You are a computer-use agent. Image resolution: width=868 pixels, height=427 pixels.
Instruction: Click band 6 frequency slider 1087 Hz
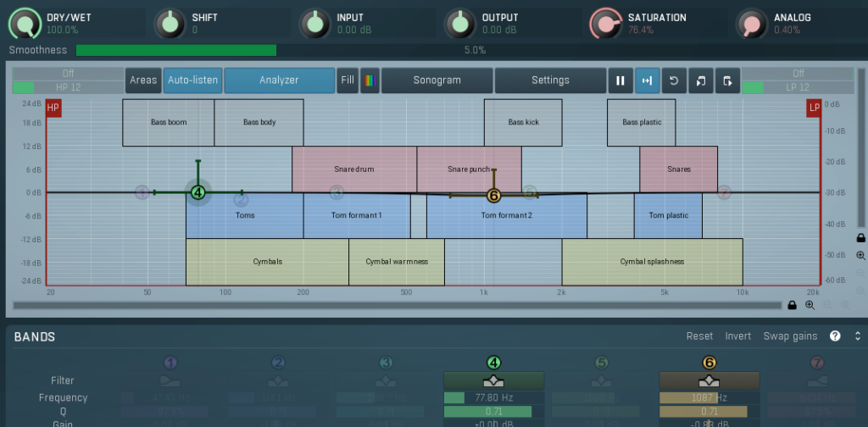(709, 397)
